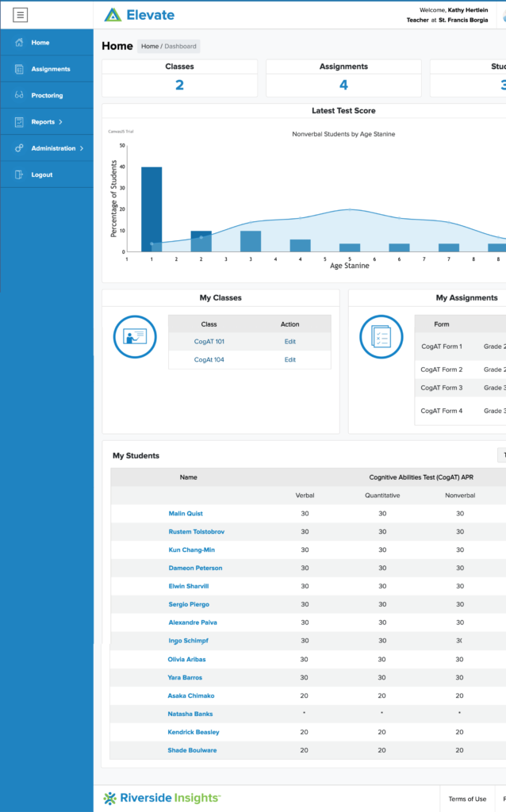Click the hamburger menu icon

20,15
